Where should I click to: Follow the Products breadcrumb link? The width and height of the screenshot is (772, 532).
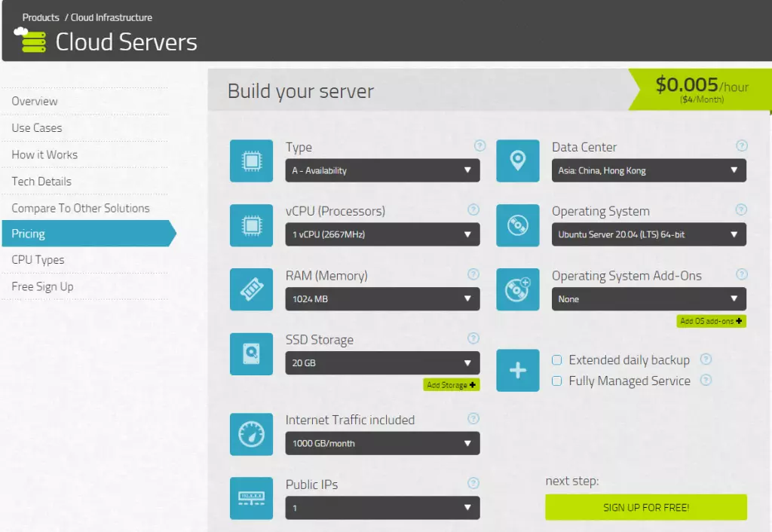pyautogui.click(x=41, y=17)
